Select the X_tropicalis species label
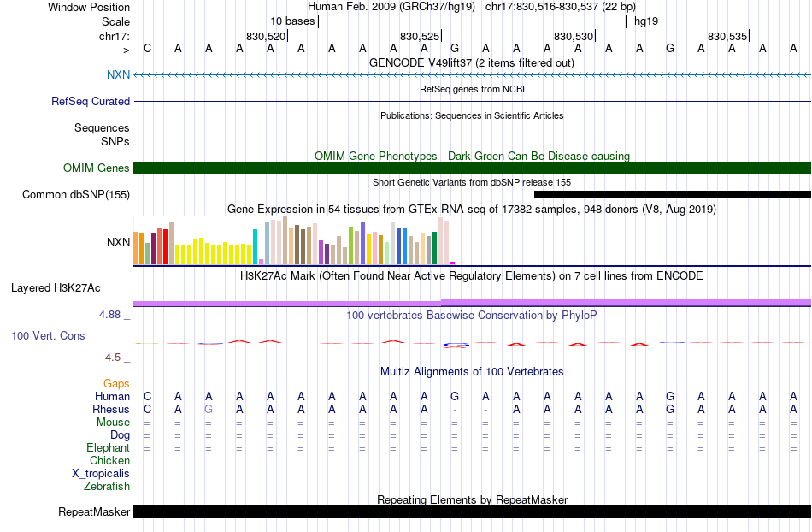The height and width of the screenshot is (532, 812). [101, 474]
